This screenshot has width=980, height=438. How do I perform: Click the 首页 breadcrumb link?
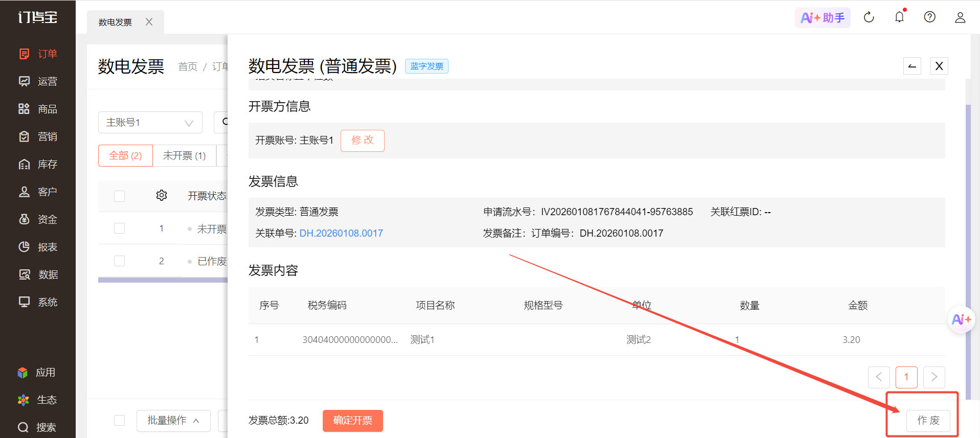tap(188, 67)
